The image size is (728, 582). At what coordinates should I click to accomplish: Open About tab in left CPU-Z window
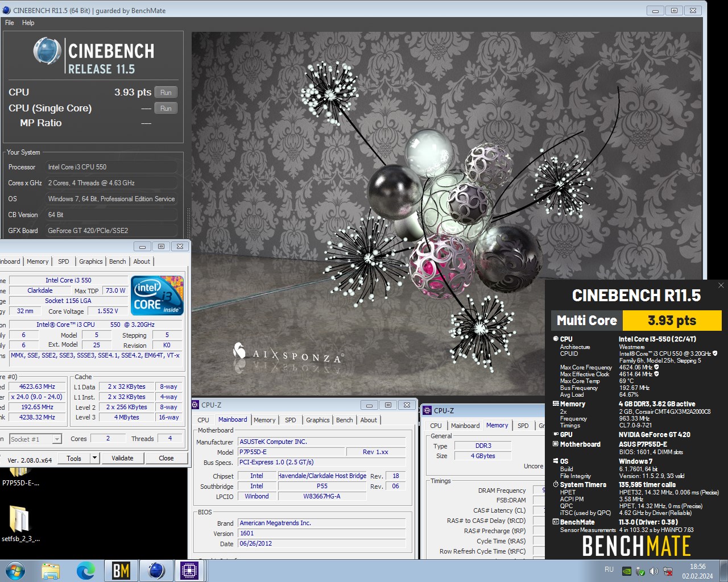pyautogui.click(x=142, y=261)
